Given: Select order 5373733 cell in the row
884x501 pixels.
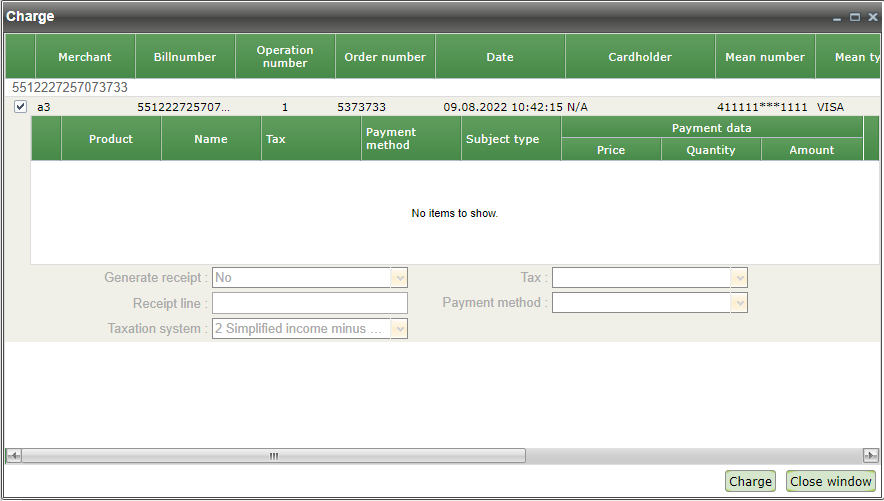Looking at the screenshot, I should point(361,107).
